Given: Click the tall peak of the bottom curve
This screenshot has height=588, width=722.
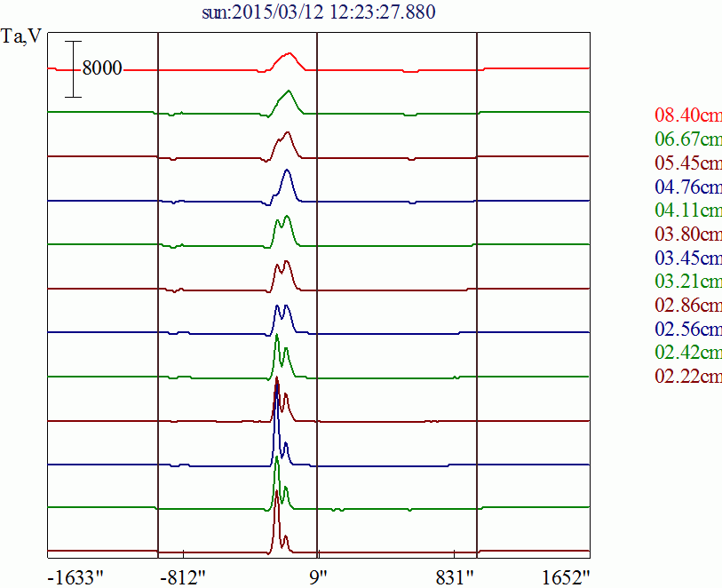Looking at the screenshot, I should [x=276, y=492].
